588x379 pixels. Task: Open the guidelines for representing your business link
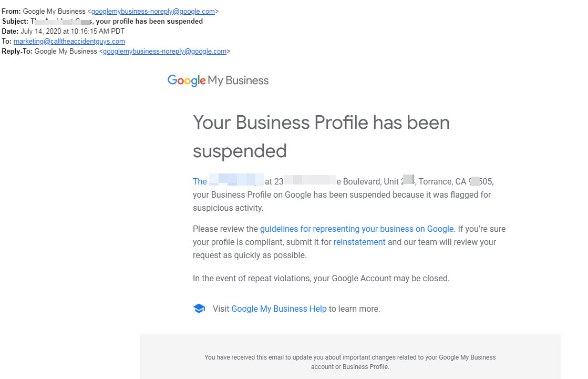pyautogui.click(x=356, y=229)
